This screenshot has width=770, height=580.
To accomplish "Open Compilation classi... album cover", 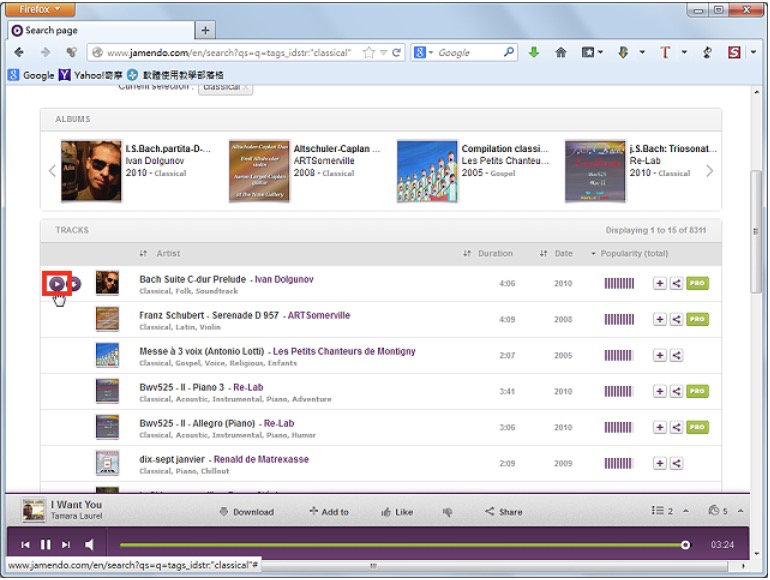I will [427, 170].
